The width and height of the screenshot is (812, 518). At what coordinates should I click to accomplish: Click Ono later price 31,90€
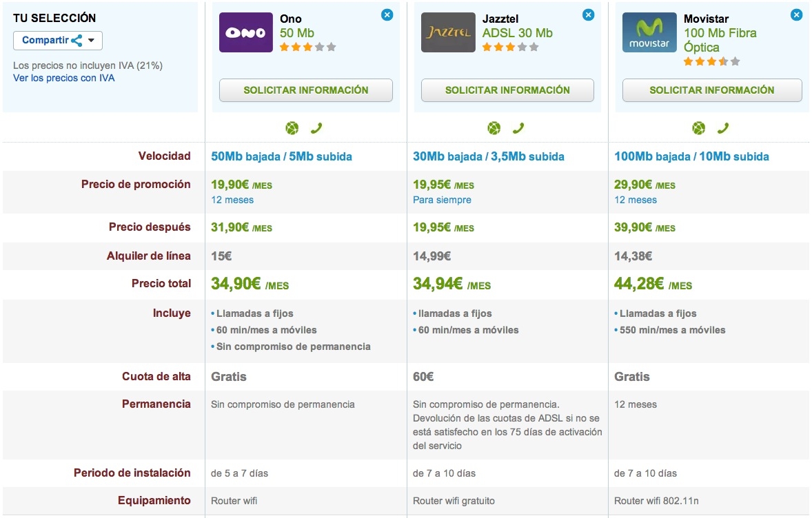click(x=241, y=228)
